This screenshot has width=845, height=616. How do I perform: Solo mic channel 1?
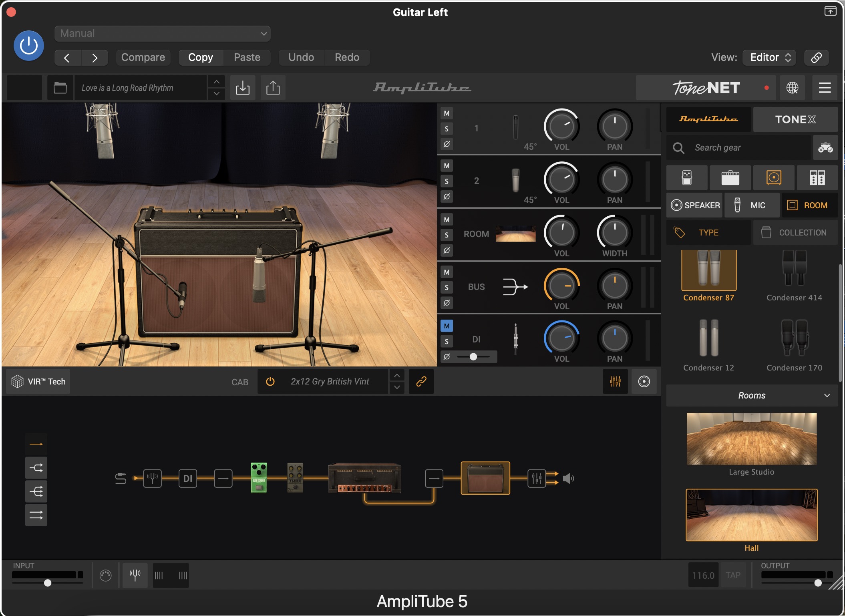[447, 129]
